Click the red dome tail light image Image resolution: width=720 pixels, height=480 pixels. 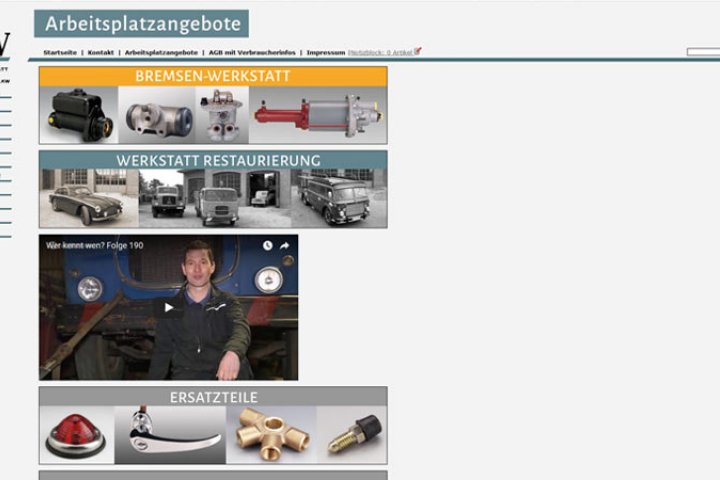pyautogui.click(x=76, y=435)
